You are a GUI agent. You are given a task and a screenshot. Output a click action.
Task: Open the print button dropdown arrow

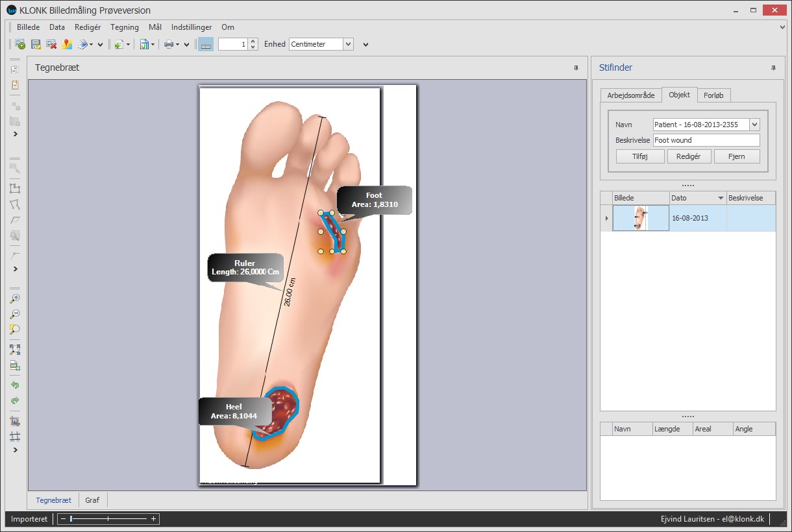tap(177, 44)
